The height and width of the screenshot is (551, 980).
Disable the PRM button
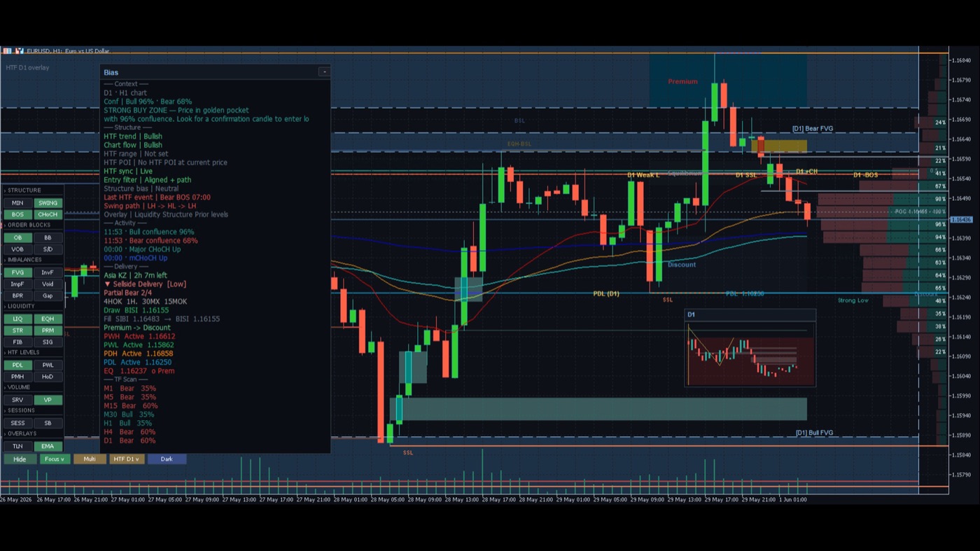(x=48, y=330)
